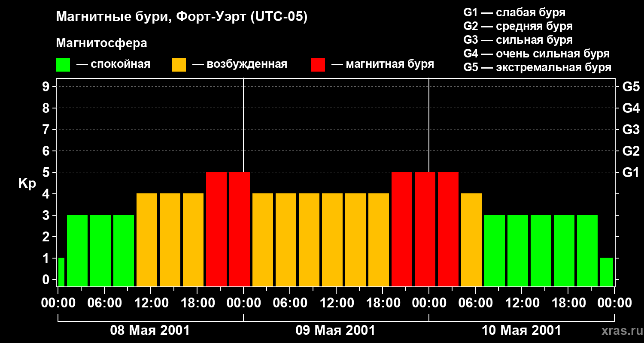
Task: Select the red bar for 19:00–22:00 on 09 Мая
Action: [x=402, y=229]
